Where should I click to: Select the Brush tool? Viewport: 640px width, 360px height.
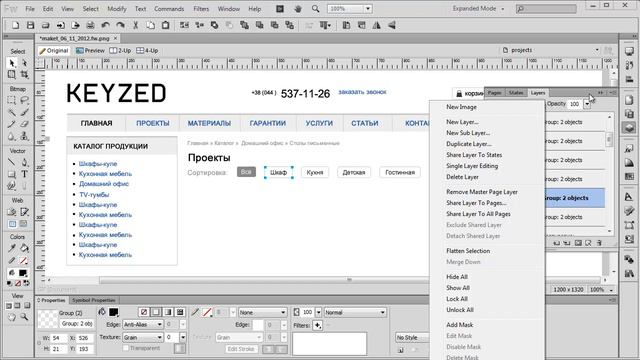(24, 112)
